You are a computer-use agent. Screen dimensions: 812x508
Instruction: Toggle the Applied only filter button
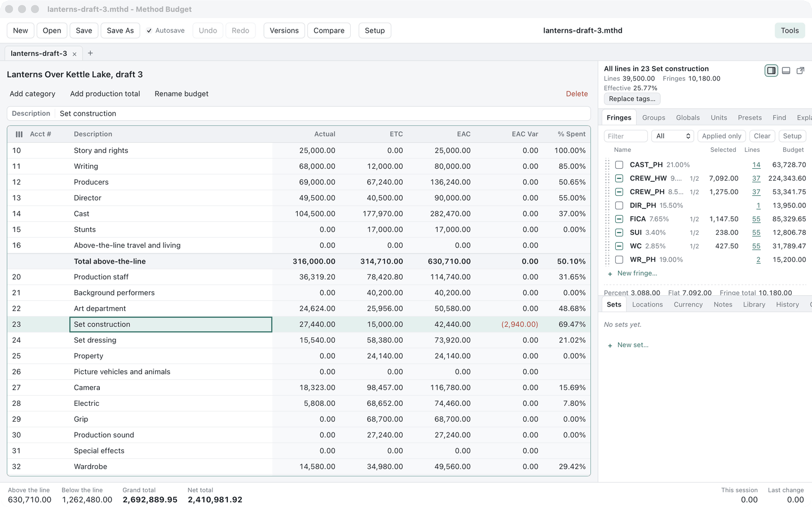pos(722,136)
